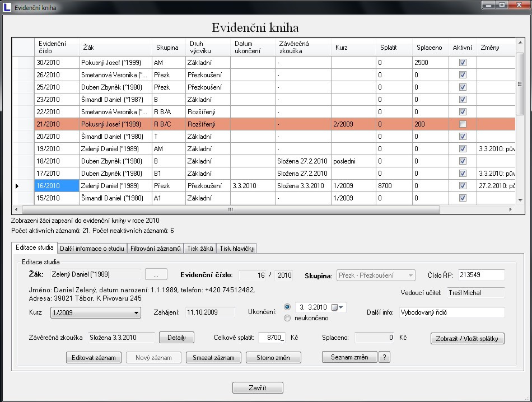Viewport: 532px width, 402px height.
Task: Open the Další informace o studiu tab
Action: (92, 249)
